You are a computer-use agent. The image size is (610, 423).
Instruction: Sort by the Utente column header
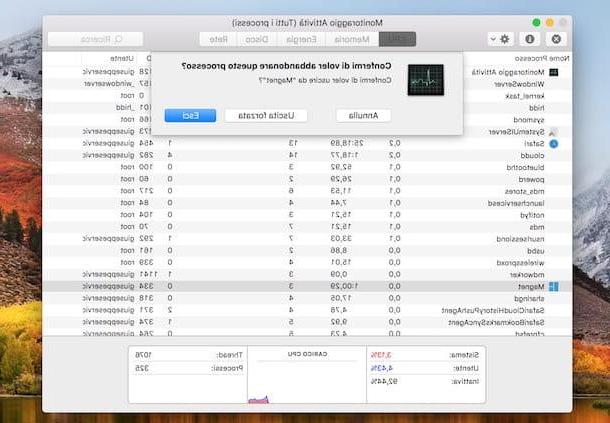(122, 58)
